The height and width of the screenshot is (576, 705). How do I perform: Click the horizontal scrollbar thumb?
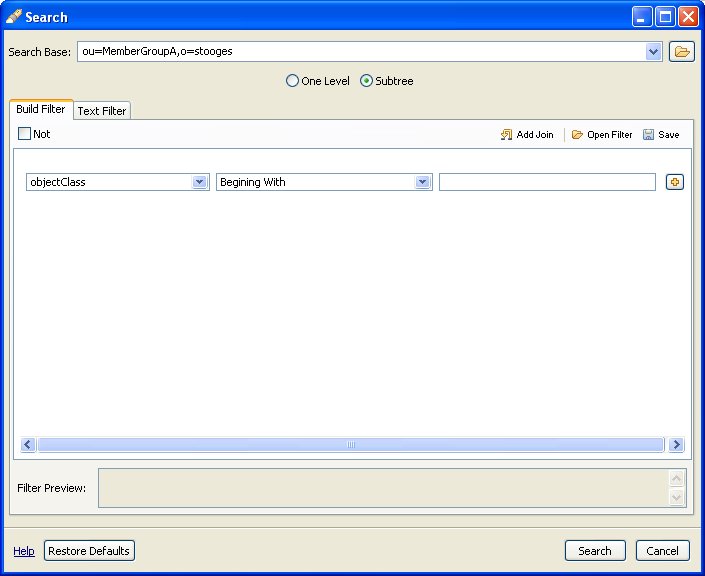coord(350,445)
